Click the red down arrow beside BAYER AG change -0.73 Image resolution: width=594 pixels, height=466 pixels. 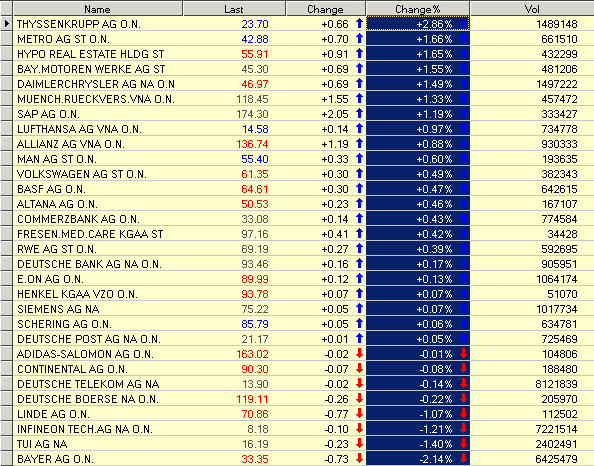click(x=359, y=458)
